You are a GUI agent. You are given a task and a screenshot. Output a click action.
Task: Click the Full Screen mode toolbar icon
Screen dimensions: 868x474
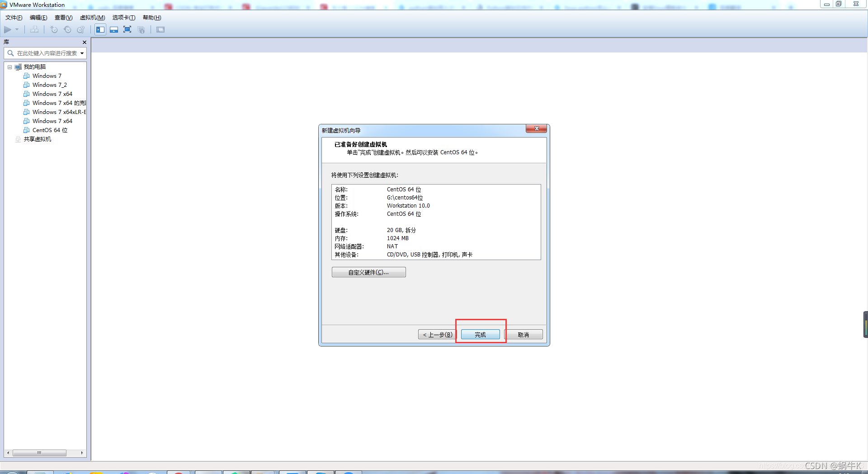point(127,29)
